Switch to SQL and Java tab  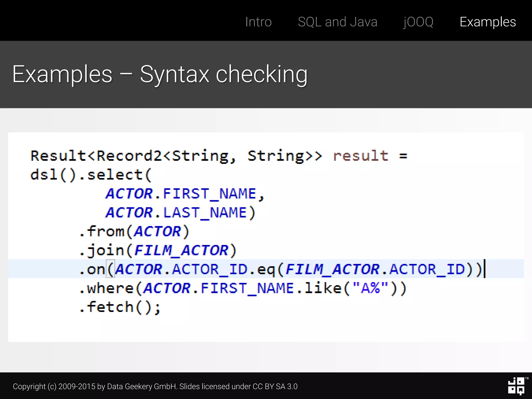pyautogui.click(x=337, y=22)
